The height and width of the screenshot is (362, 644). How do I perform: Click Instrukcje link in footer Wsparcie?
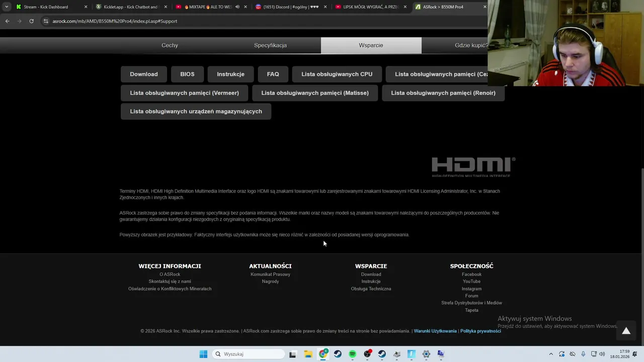point(371,282)
